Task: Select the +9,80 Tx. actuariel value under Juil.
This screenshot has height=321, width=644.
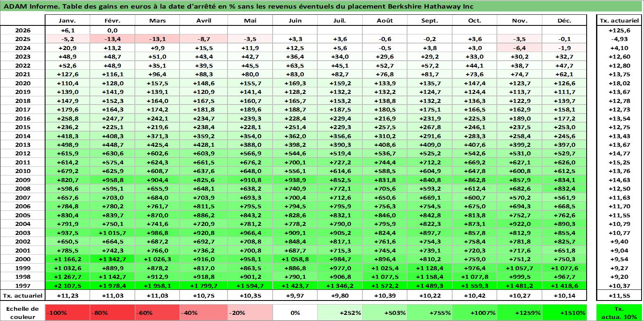Action: pyautogui.click(x=340, y=296)
